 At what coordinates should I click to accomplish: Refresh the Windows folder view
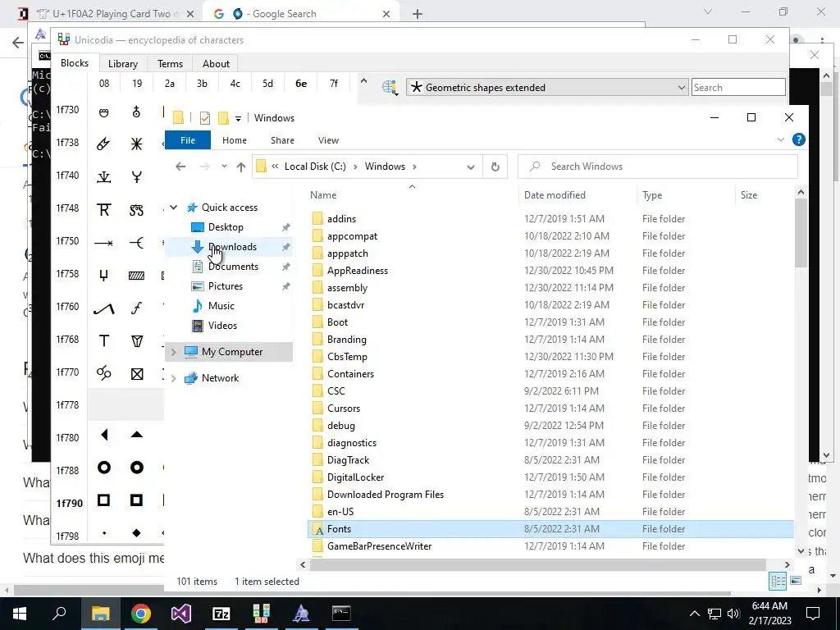(x=495, y=167)
